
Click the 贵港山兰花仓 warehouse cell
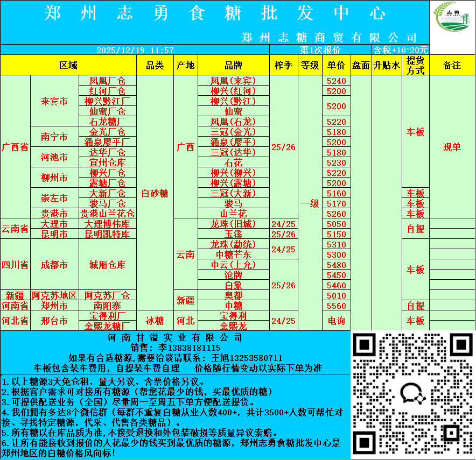107,214
